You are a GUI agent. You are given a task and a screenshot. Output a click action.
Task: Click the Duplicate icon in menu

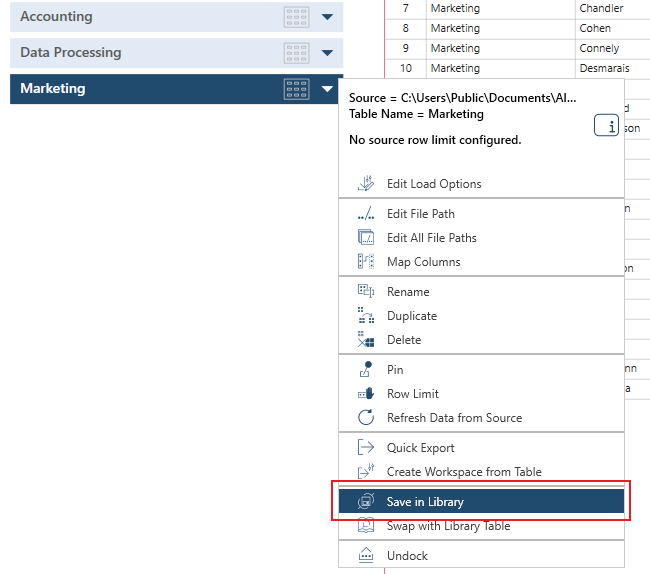tap(366, 315)
